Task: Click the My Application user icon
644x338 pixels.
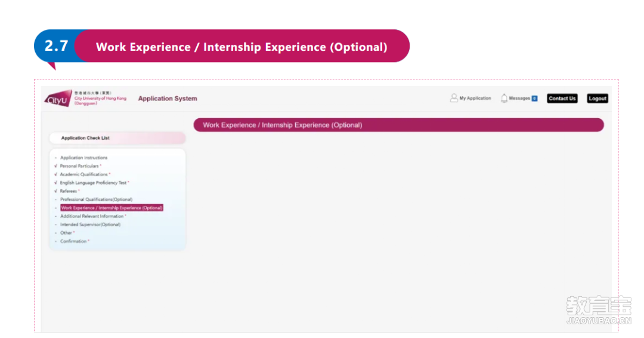Action: tap(453, 99)
